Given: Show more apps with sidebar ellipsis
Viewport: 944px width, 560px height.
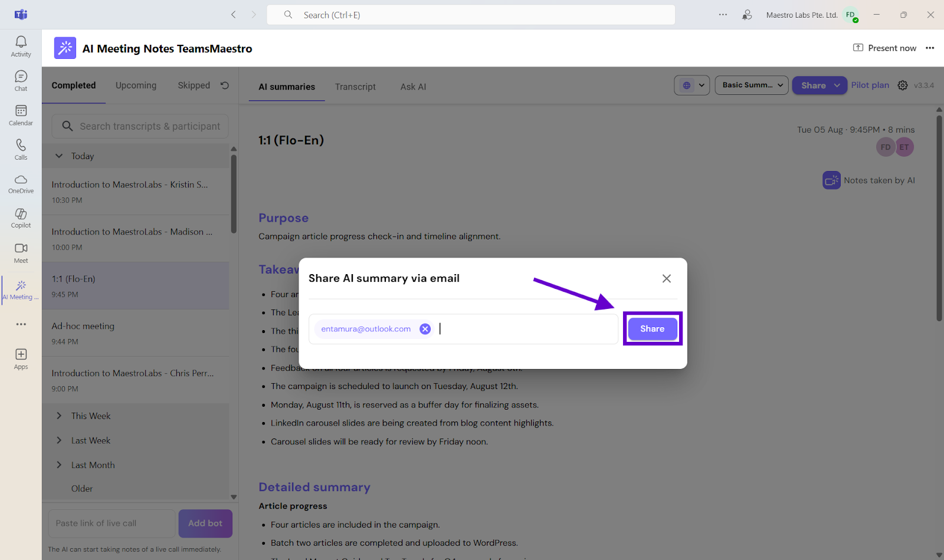Looking at the screenshot, I should (x=21, y=324).
